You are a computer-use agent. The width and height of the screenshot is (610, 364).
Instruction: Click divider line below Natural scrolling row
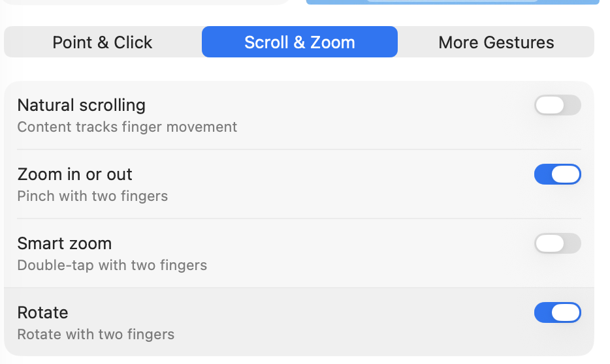point(299,149)
